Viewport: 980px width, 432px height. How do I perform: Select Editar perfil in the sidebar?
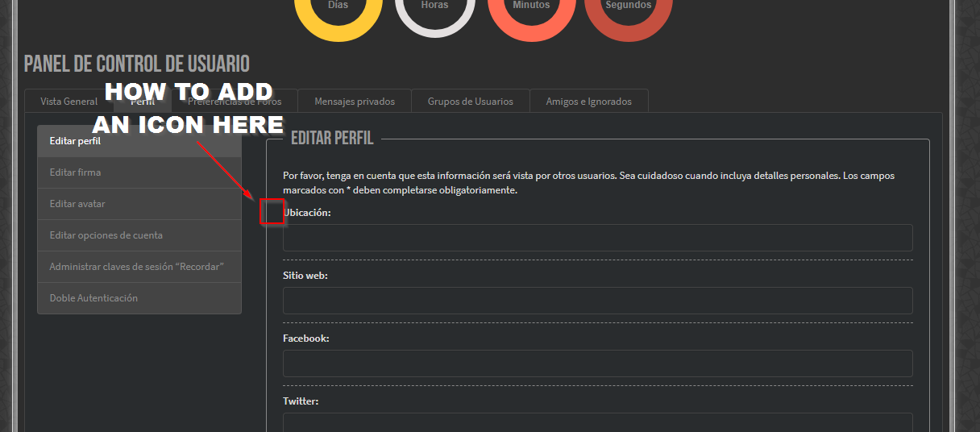pyautogui.click(x=139, y=141)
